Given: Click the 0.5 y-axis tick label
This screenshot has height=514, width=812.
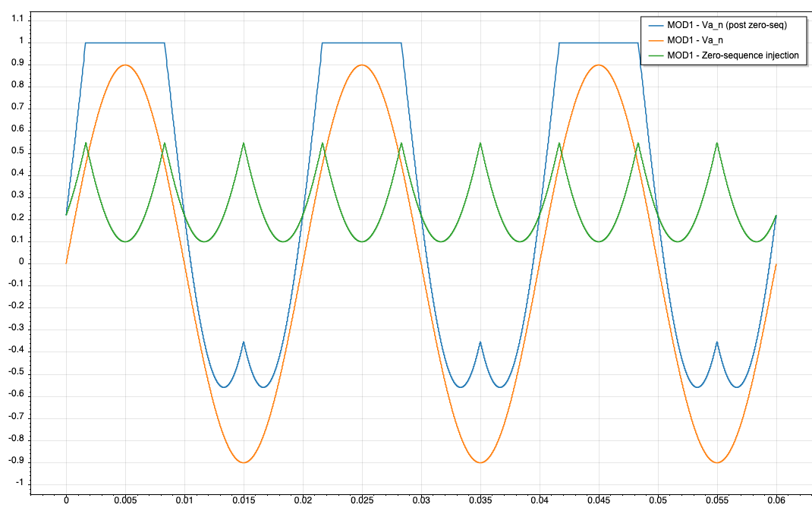Looking at the screenshot, I should point(17,153).
